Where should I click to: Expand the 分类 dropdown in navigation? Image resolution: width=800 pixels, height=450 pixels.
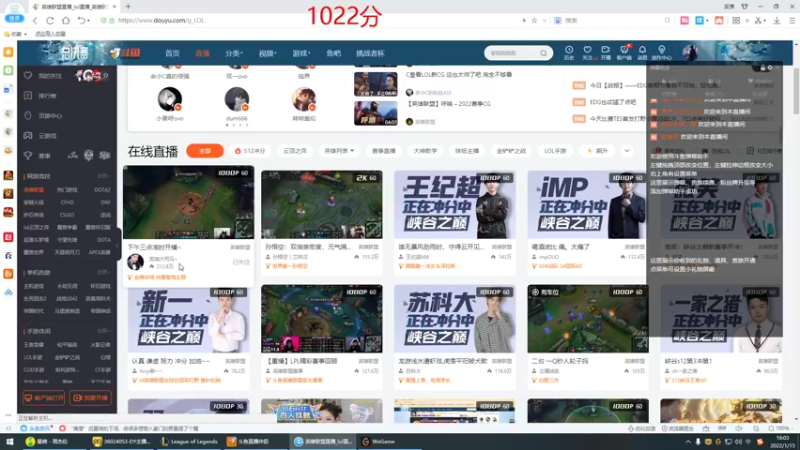(x=234, y=53)
